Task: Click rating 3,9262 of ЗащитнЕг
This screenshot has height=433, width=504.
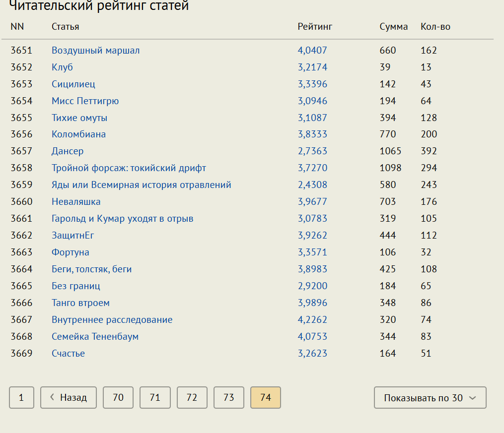Action: pyautogui.click(x=312, y=235)
